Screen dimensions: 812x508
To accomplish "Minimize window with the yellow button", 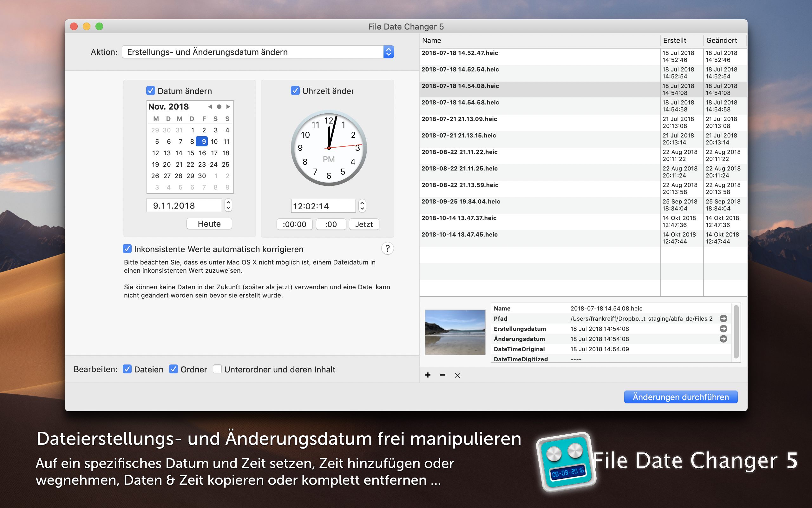I will pyautogui.click(x=87, y=26).
